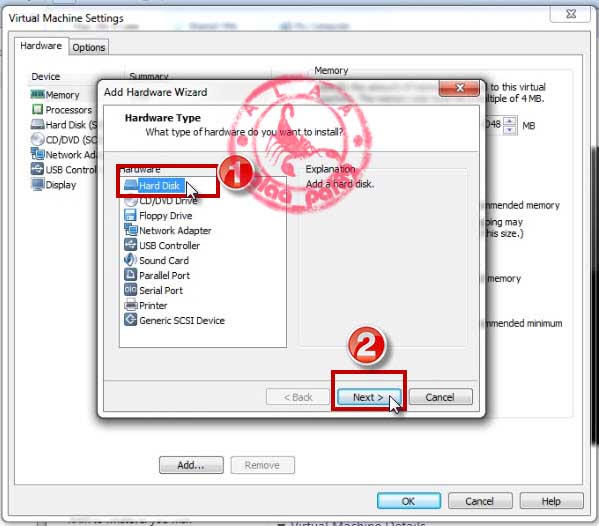This screenshot has width=599, height=526.
Task: Click Next to continue the wizard
Action: pyautogui.click(x=369, y=397)
